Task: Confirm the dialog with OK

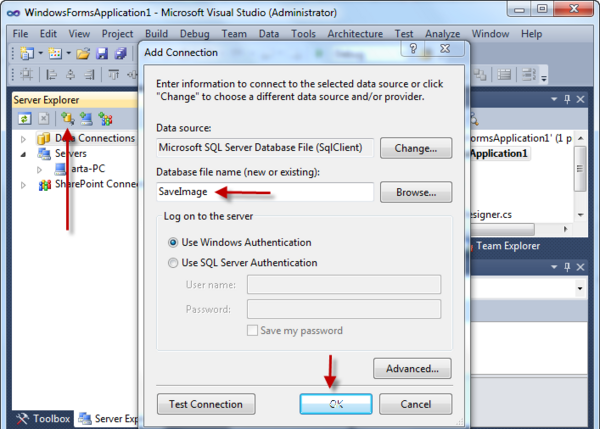Action: pos(336,404)
